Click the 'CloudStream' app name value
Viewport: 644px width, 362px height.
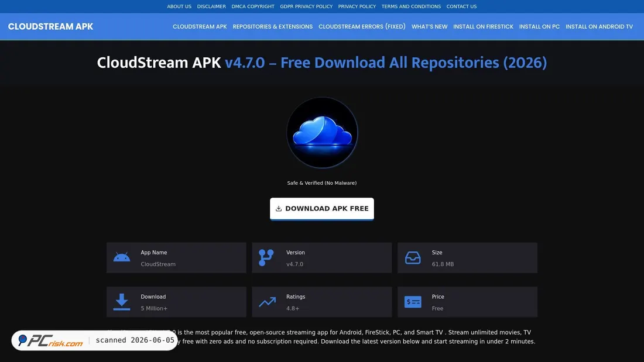(x=158, y=264)
